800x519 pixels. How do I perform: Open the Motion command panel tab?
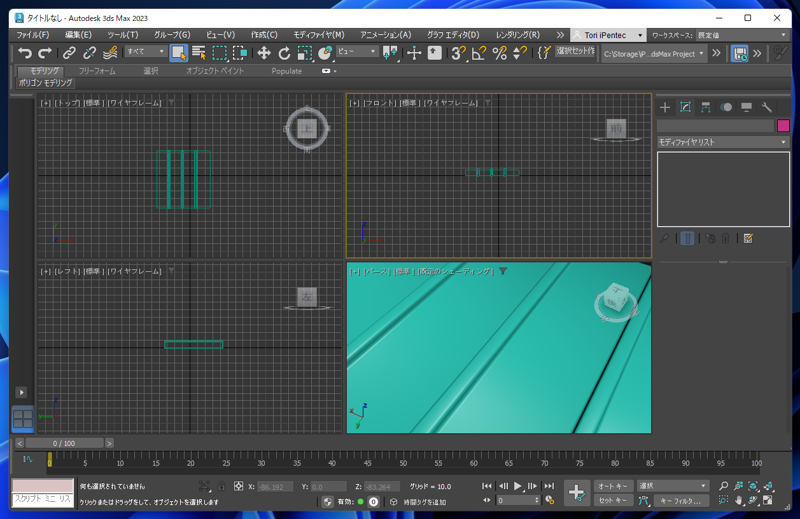tap(726, 107)
